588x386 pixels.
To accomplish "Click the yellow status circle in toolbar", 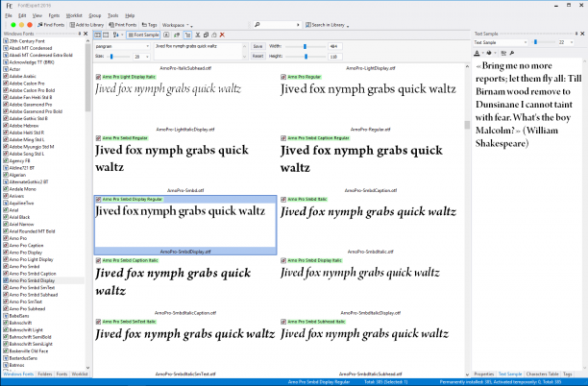I will point(21,25).
